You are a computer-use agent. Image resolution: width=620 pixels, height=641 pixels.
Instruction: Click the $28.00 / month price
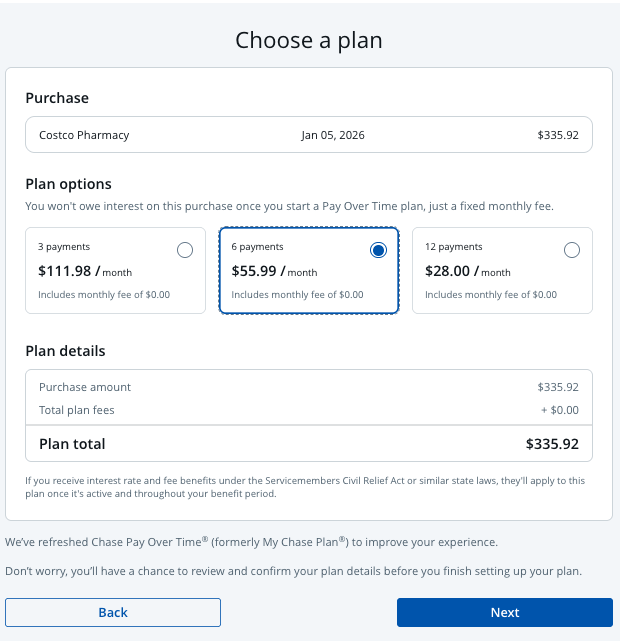[468, 271]
